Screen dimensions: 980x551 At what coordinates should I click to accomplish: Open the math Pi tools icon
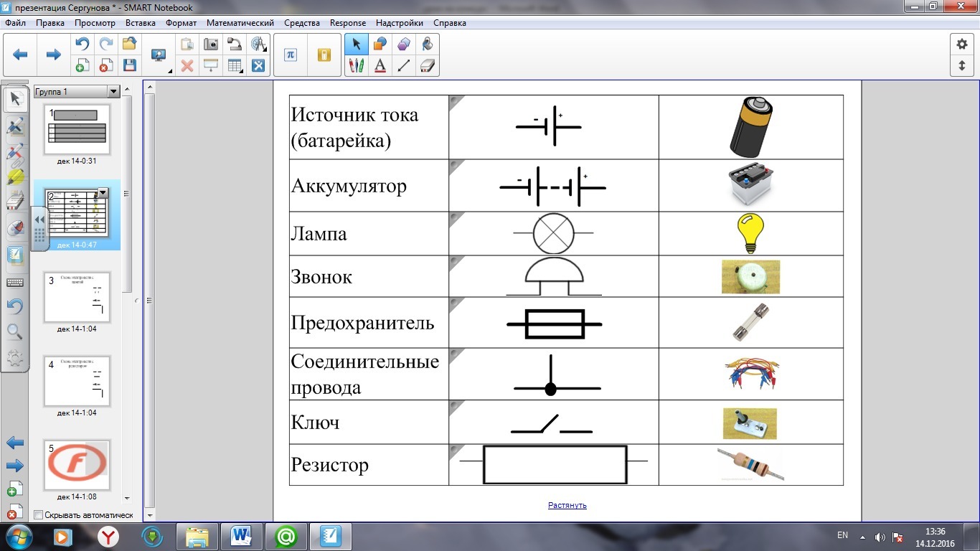[x=291, y=55]
